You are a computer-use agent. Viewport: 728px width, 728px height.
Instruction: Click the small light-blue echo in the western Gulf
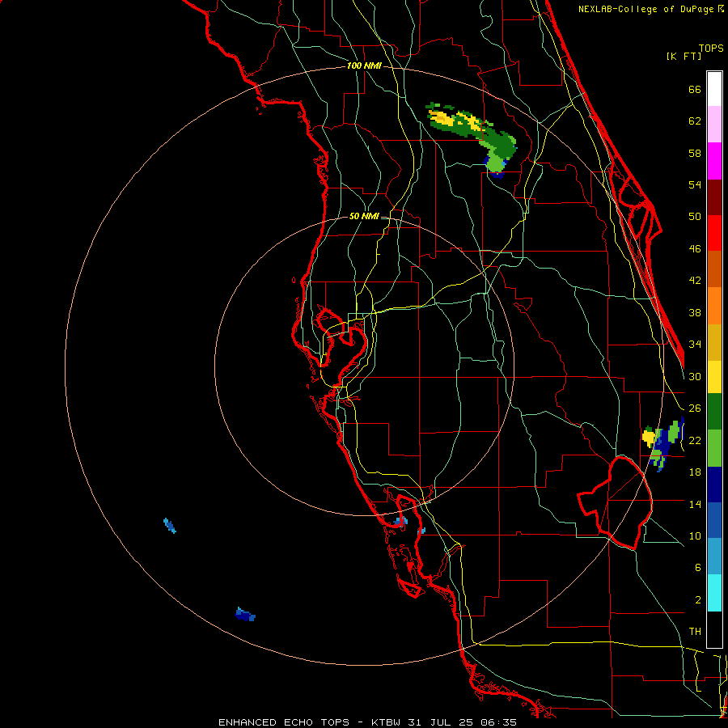click(x=170, y=526)
